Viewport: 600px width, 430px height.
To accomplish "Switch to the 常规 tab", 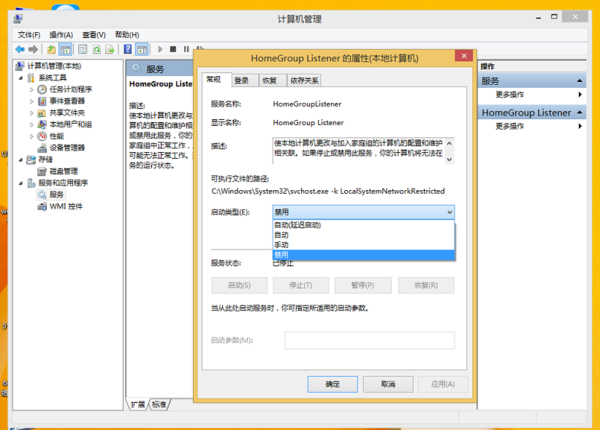I will 214,79.
